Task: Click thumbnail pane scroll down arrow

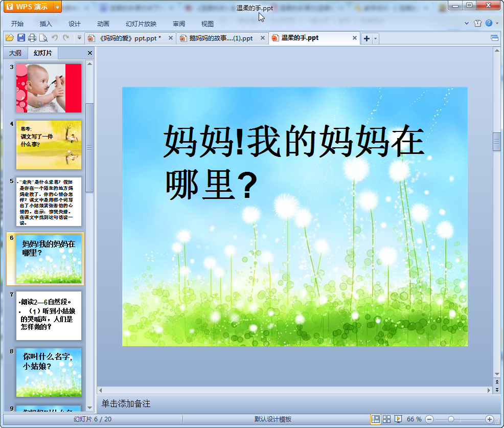Action: tap(89, 408)
